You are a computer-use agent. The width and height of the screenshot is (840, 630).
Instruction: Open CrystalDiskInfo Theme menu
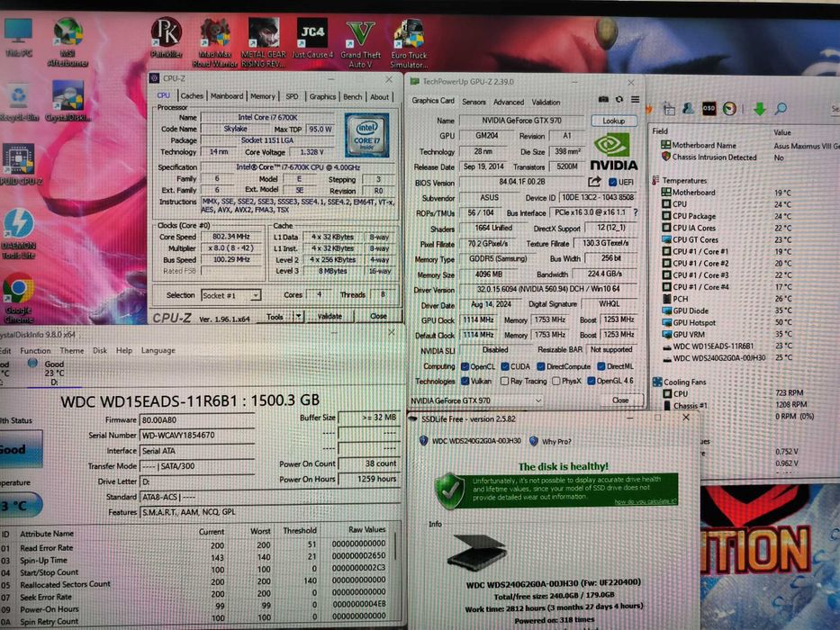tap(72, 350)
